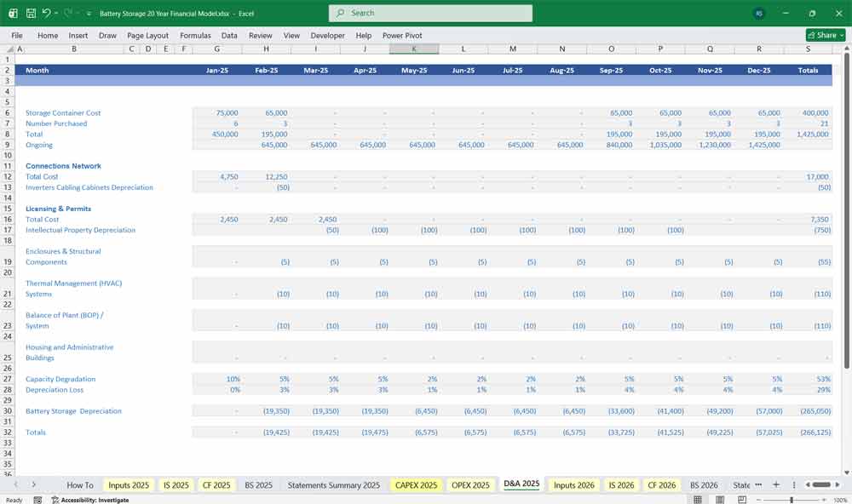
Task: Select the column K header
Action: pyautogui.click(x=414, y=49)
